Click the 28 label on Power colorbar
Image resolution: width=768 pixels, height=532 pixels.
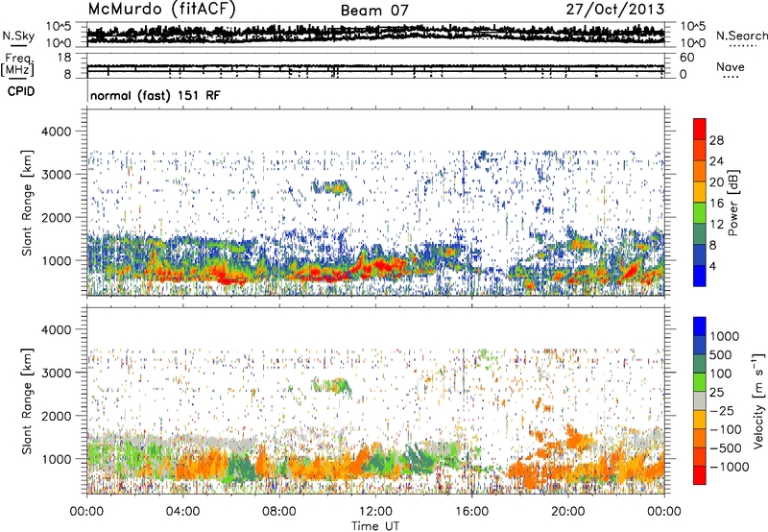pos(716,140)
